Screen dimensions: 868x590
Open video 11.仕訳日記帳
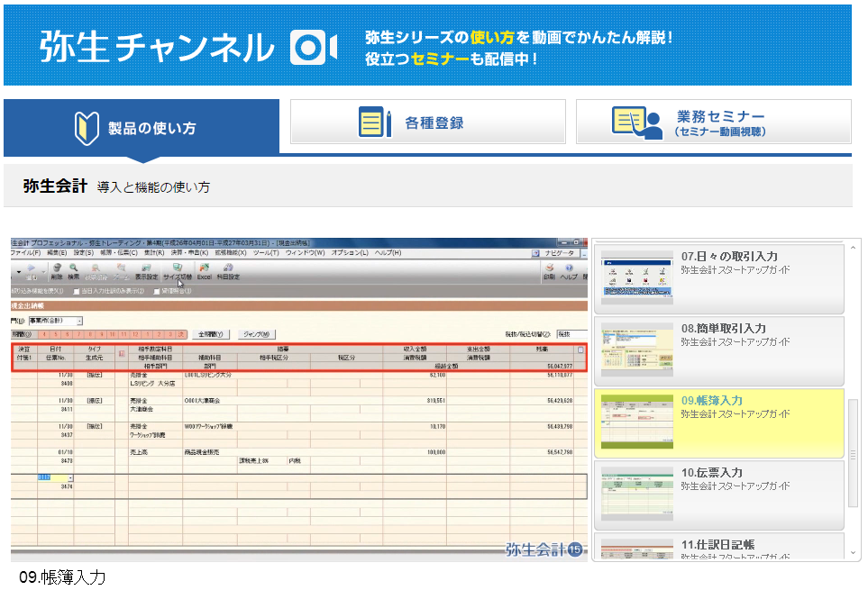[x=719, y=547]
